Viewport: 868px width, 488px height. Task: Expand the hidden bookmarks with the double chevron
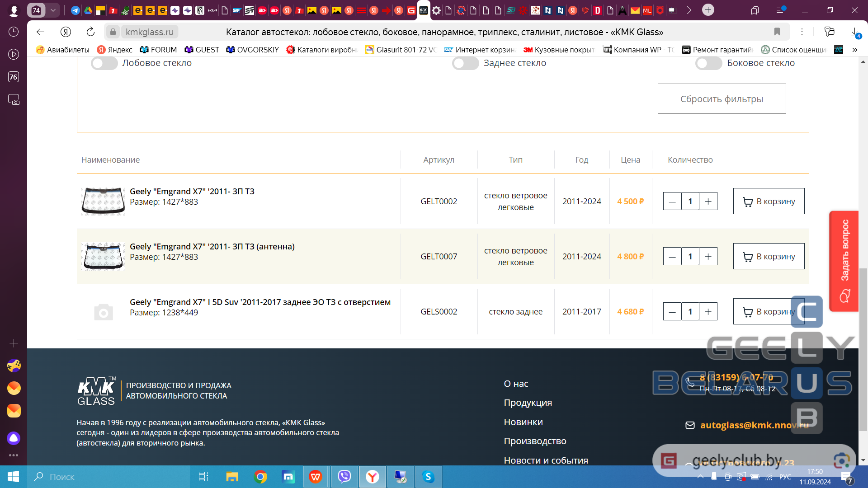[854, 50]
